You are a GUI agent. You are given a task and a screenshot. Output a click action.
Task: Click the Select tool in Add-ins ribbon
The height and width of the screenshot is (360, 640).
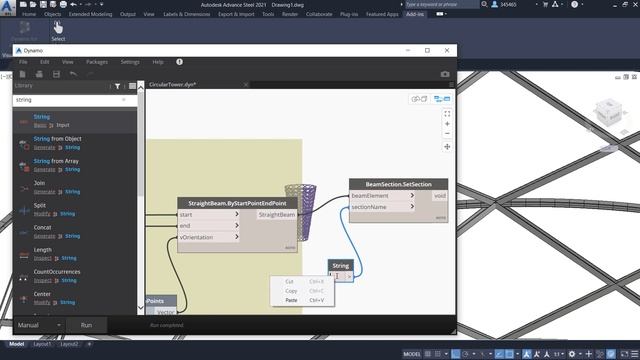(58, 31)
